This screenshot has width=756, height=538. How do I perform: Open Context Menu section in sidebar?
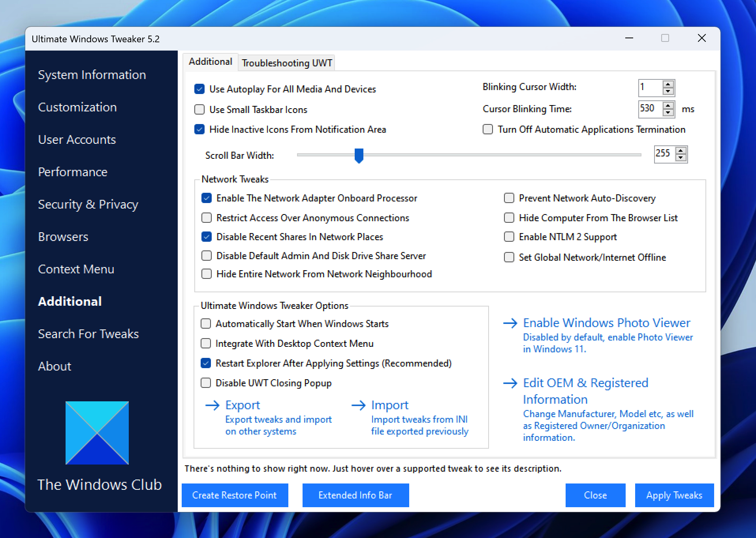(76, 269)
